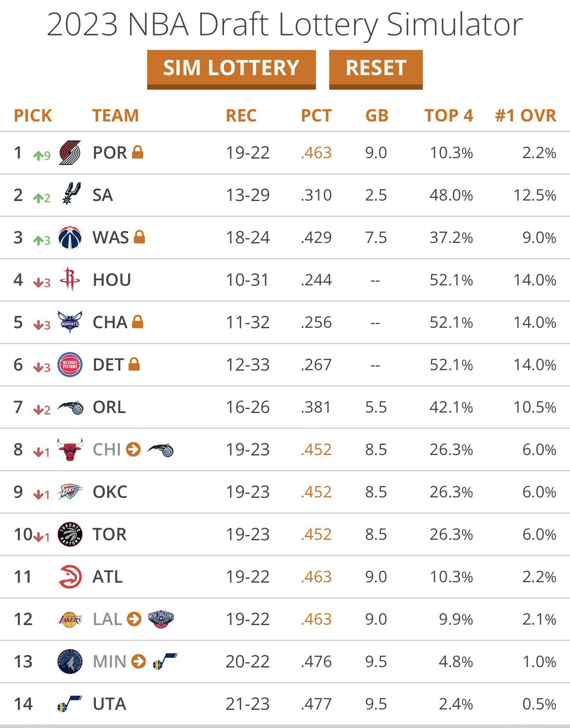Viewport: 570px width, 728px height.
Task: Click the orange arrow next to CHI
Action: [133, 449]
